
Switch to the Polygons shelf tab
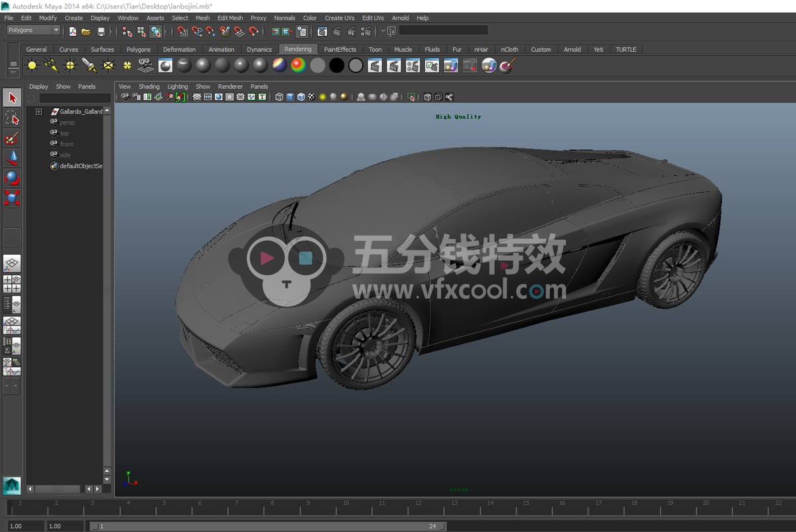(139, 49)
